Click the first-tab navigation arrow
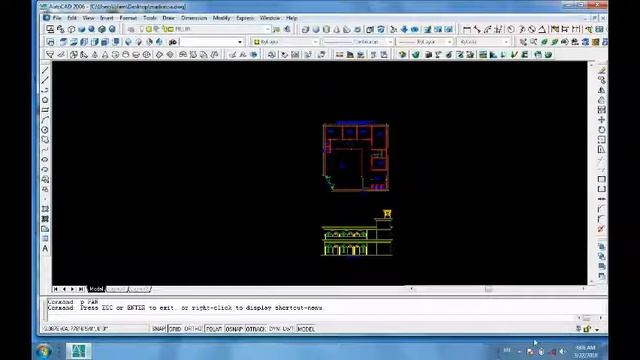 pyautogui.click(x=56, y=289)
